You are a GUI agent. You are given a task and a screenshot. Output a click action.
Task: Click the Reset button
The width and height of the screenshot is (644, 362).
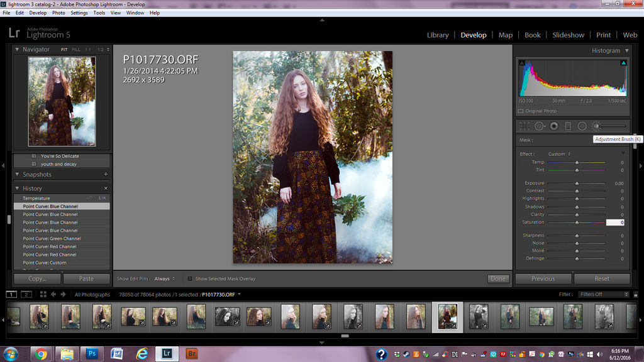[602, 278]
